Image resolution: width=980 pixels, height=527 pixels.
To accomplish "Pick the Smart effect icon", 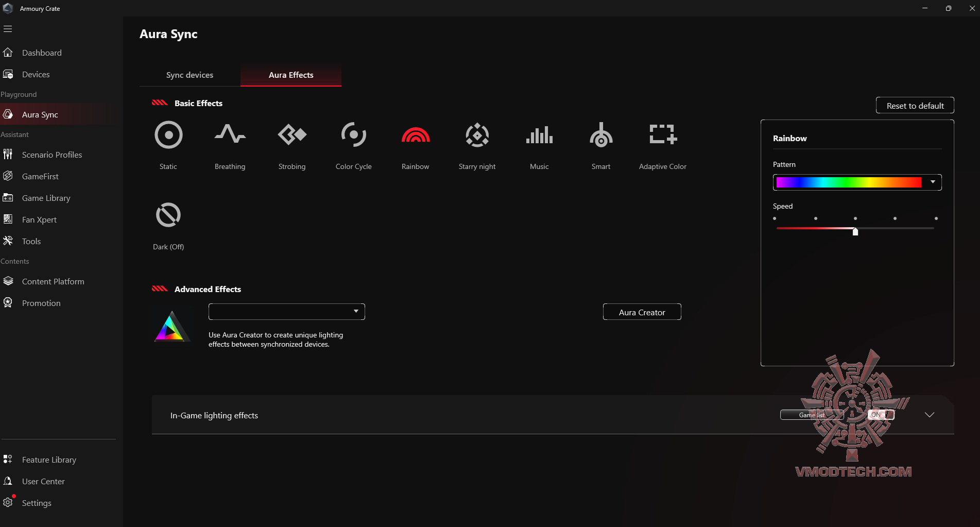I will [601, 135].
